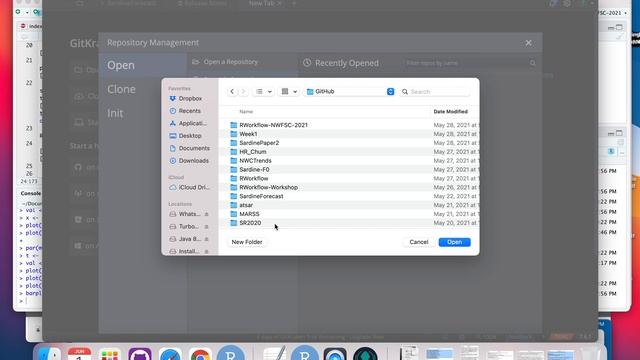Viewport: 640px width, 360px height.
Task: Open the GitHub folder location popup
Action: [x=350, y=91]
